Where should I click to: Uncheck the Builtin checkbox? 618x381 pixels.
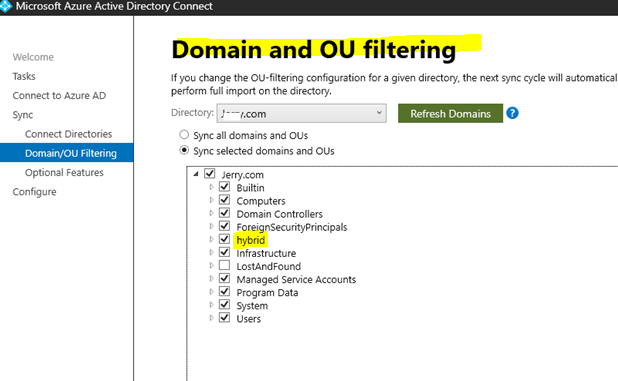[x=224, y=186]
